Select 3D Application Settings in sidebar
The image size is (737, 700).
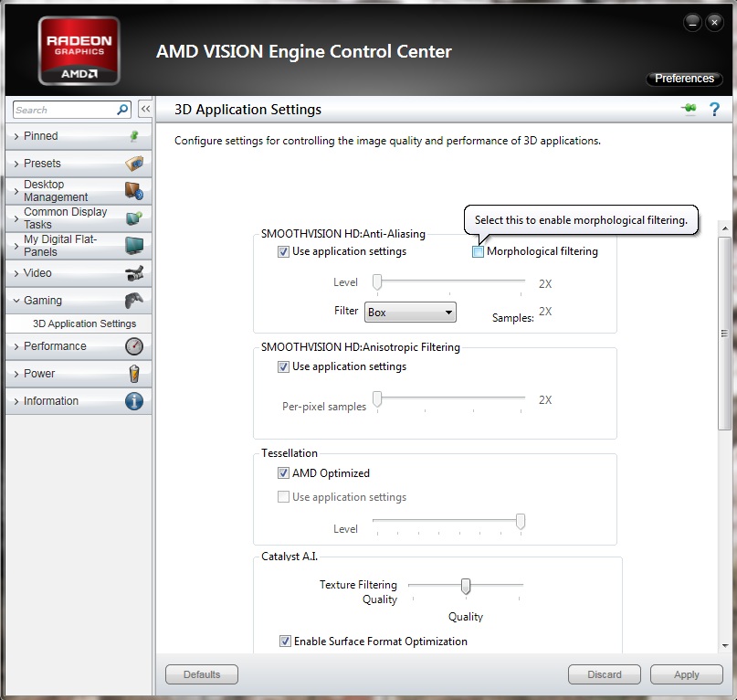click(x=84, y=323)
